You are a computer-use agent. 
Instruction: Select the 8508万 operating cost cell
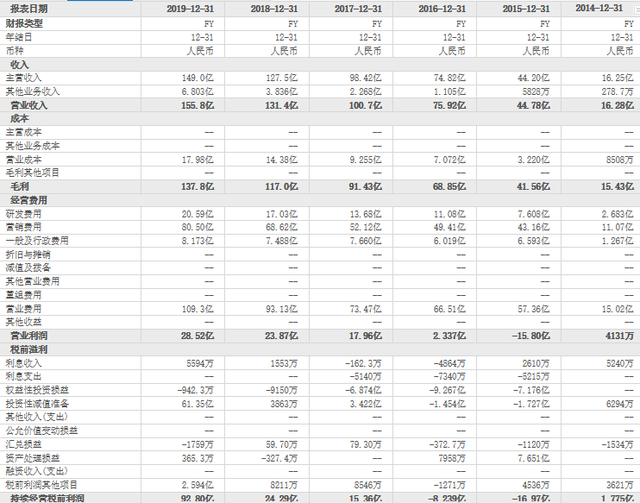pyautogui.click(x=620, y=159)
